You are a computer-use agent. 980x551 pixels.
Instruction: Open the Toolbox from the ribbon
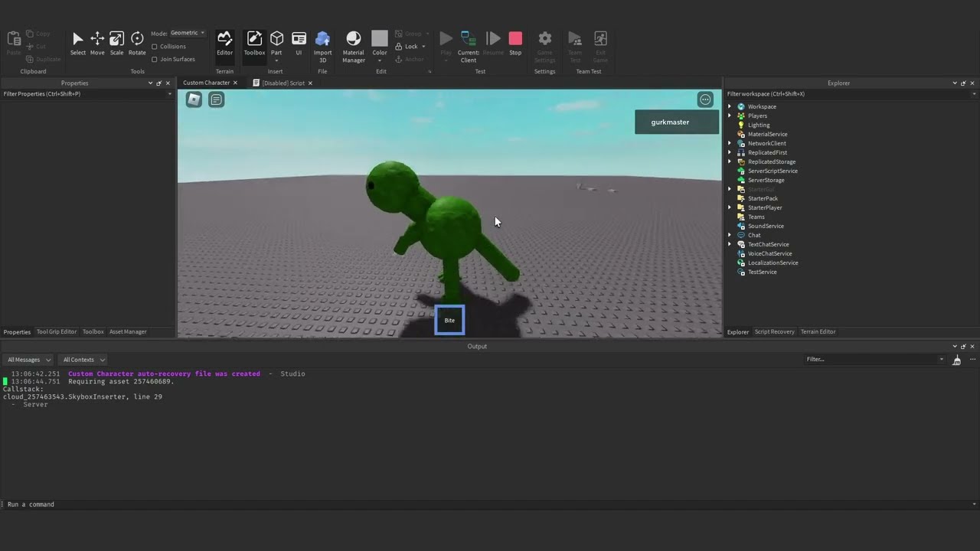pos(254,43)
